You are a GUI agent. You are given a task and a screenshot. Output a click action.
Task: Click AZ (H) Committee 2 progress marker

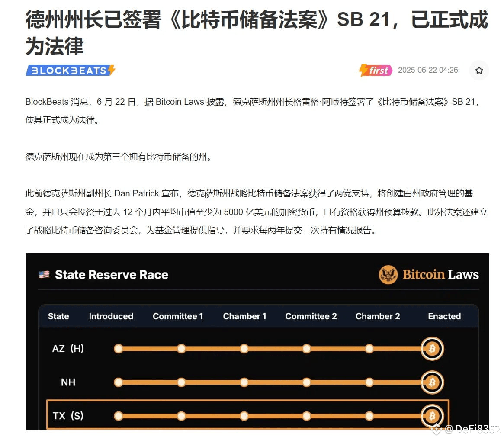(307, 348)
